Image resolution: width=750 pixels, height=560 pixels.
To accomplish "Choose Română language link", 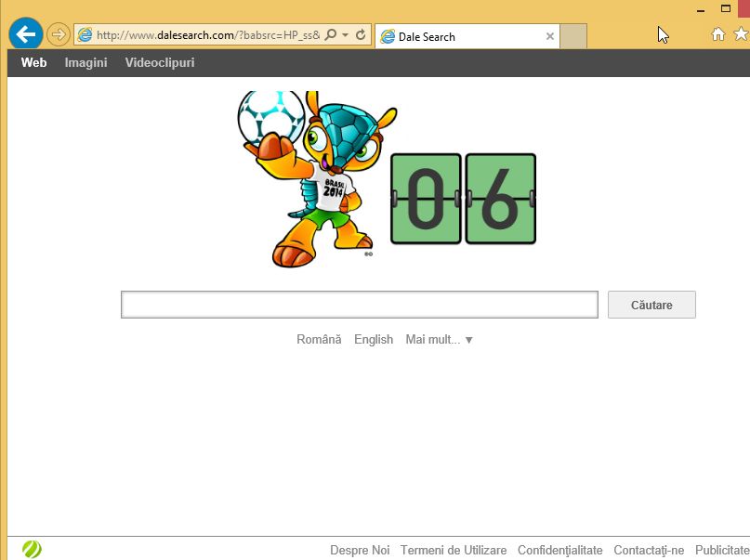I will pyautogui.click(x=319, y=339).
